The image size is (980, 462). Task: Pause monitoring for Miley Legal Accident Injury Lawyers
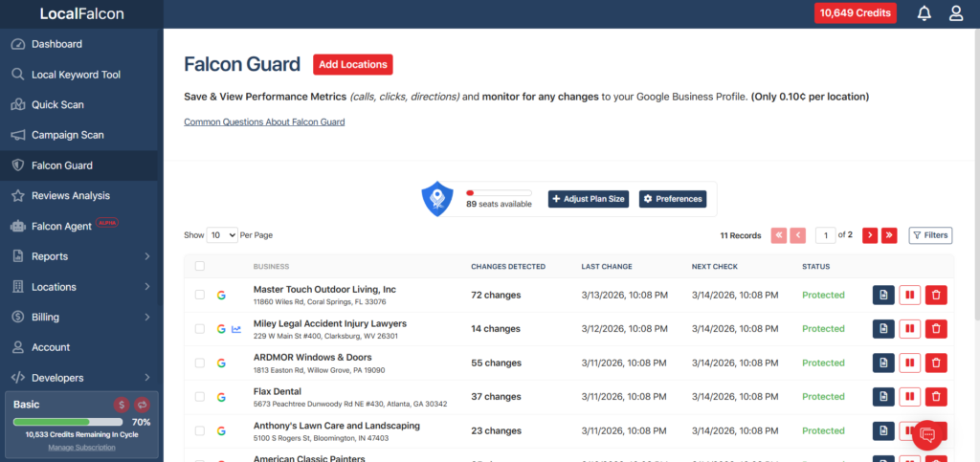coord(909,329)
